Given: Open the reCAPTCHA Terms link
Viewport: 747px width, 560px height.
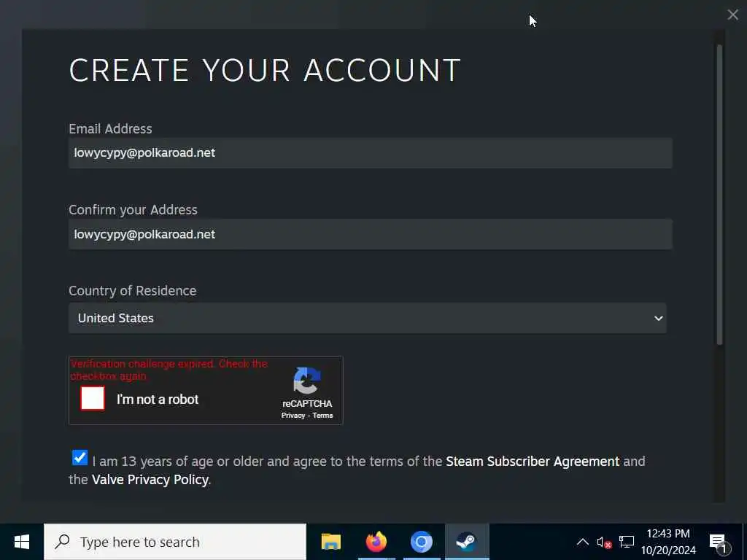Looking at the screenshot, I should (x=322, y=416).
